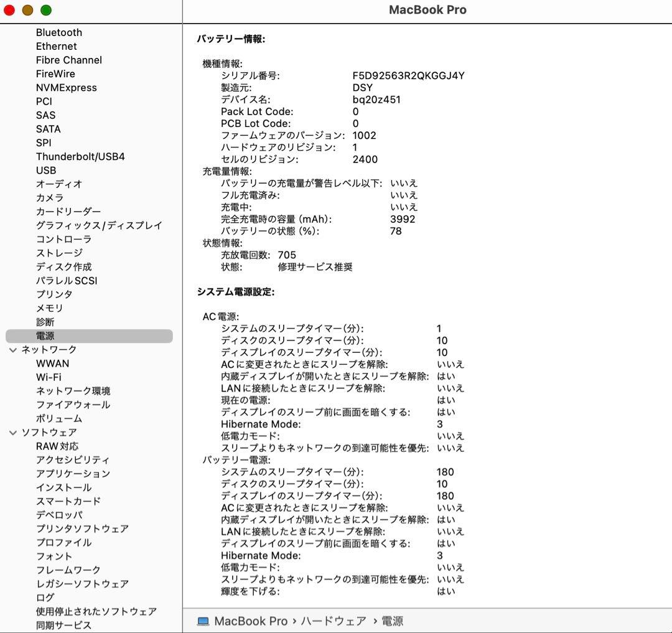Image resolution: width=672 pixels, height=633 pixels.
Task: Click 電源 in the breadcrumb bar
Action: 393,621
